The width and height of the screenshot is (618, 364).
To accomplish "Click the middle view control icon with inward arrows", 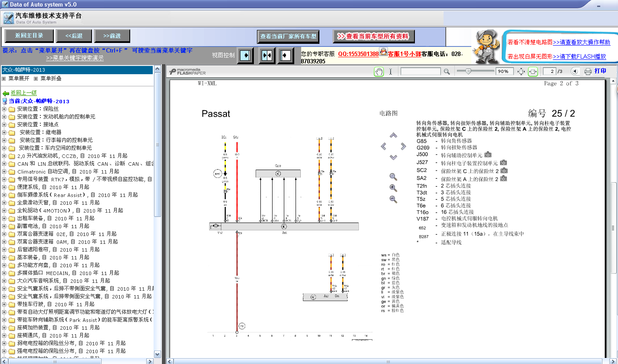I will coord(267,56).
